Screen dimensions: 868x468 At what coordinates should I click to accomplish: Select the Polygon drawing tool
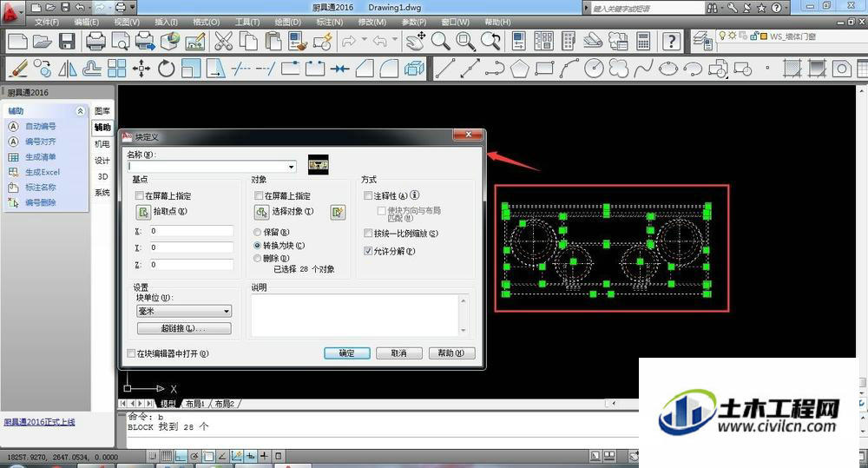pos(519,69)
